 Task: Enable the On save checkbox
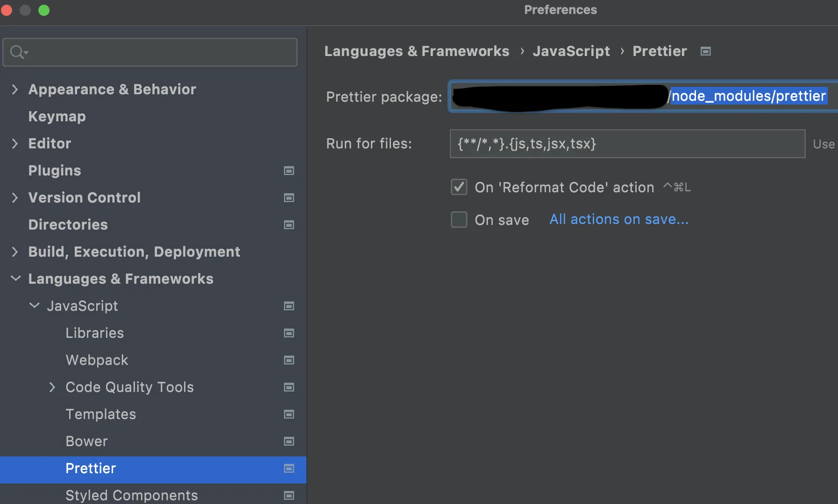459,219
